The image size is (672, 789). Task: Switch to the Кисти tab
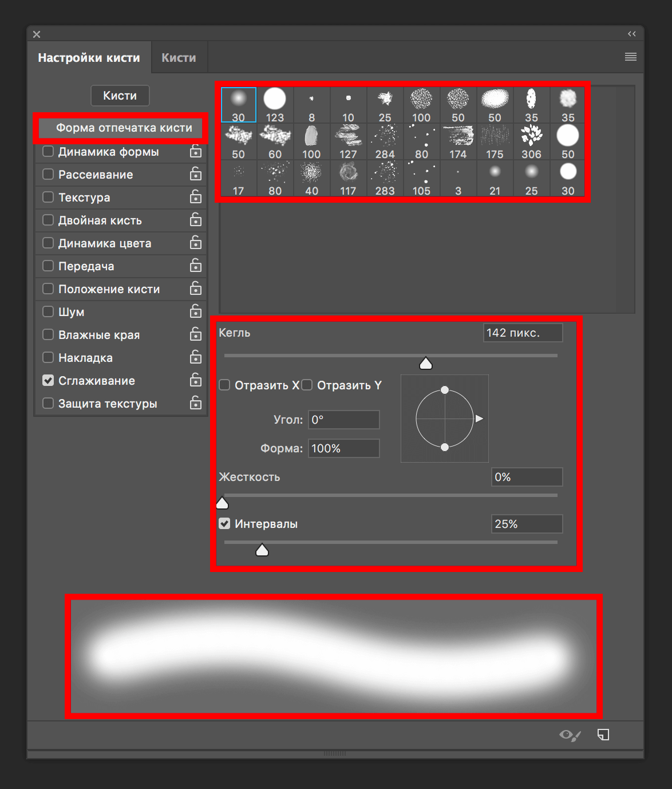tap(179, 58)
